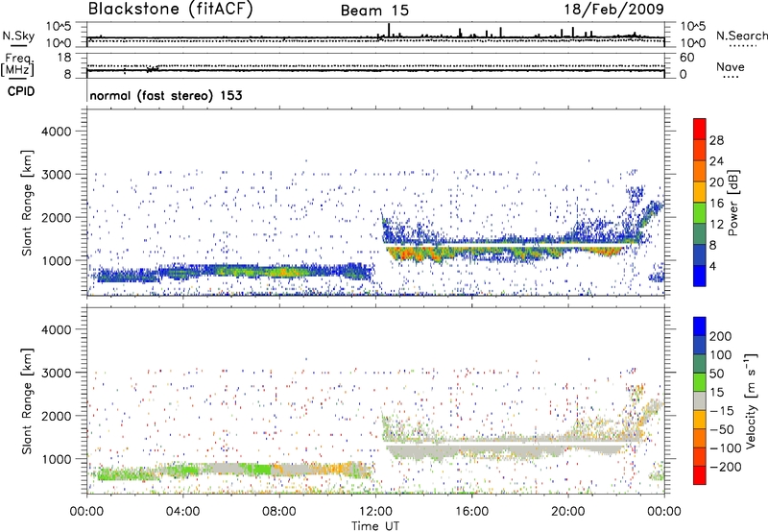Click the '200' tick on Velocity scale
The height and width of the screenshot is (532, 768).
click(x=721, y=336)
